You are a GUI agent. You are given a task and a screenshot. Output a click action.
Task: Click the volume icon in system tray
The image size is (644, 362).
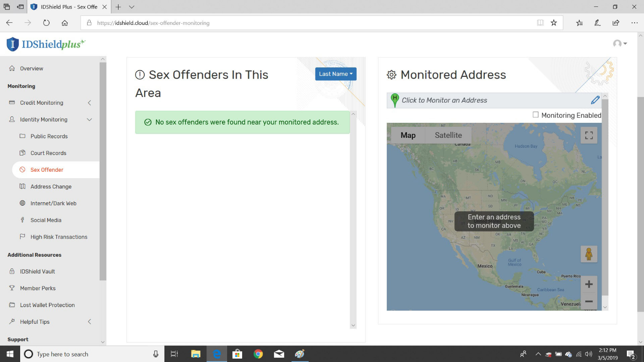coord(589,354)
